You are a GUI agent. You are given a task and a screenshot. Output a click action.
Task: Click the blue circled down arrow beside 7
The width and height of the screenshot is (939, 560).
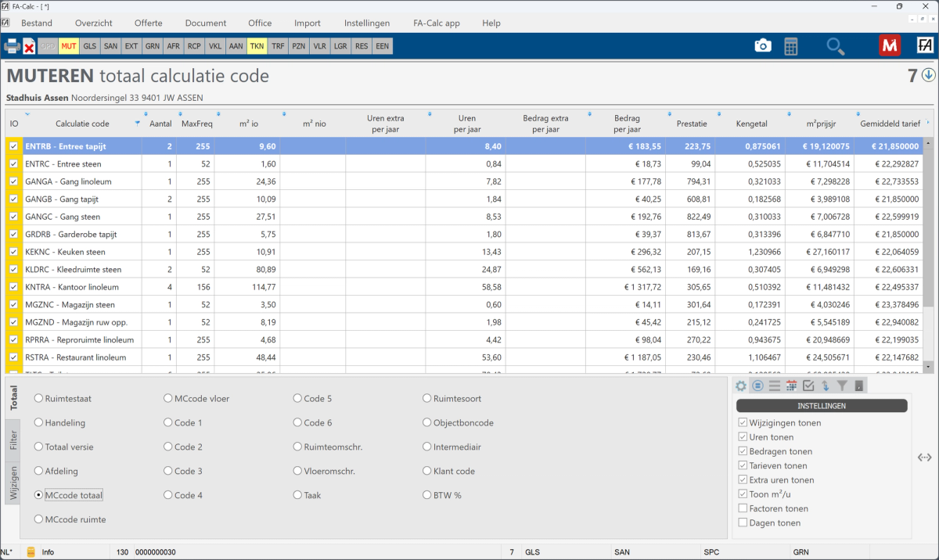click(929, 75)
